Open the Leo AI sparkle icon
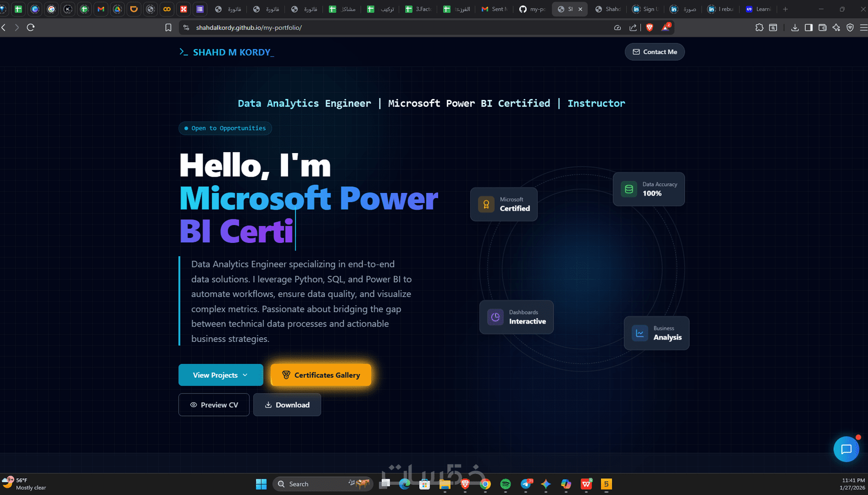868x495 pixels. pos(836,28)
